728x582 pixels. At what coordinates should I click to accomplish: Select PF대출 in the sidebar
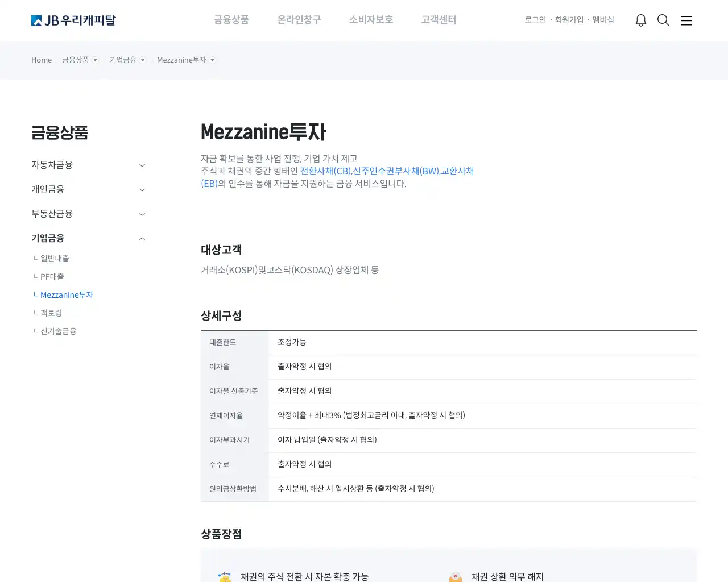point(52,277)
